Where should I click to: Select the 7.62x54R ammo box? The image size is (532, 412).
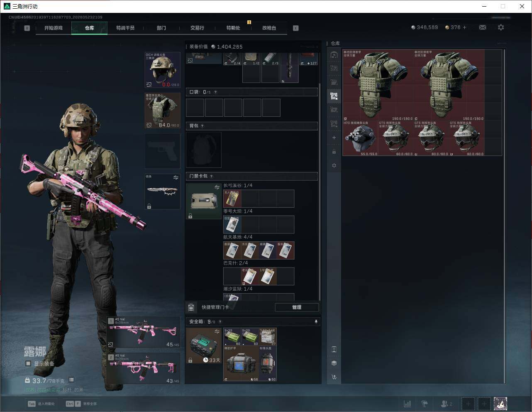click(x=268, y=337)
